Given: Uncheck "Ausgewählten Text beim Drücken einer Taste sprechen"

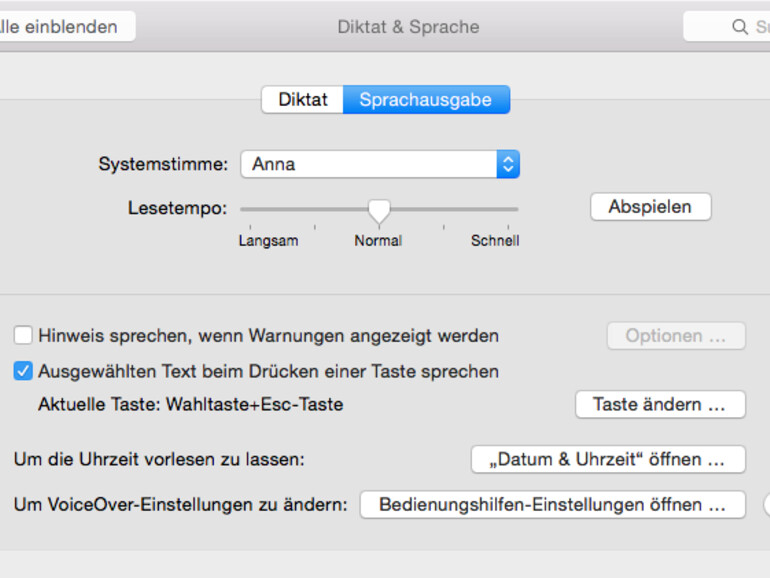Looking at the screenshot, I should click(x=23, y=372).
